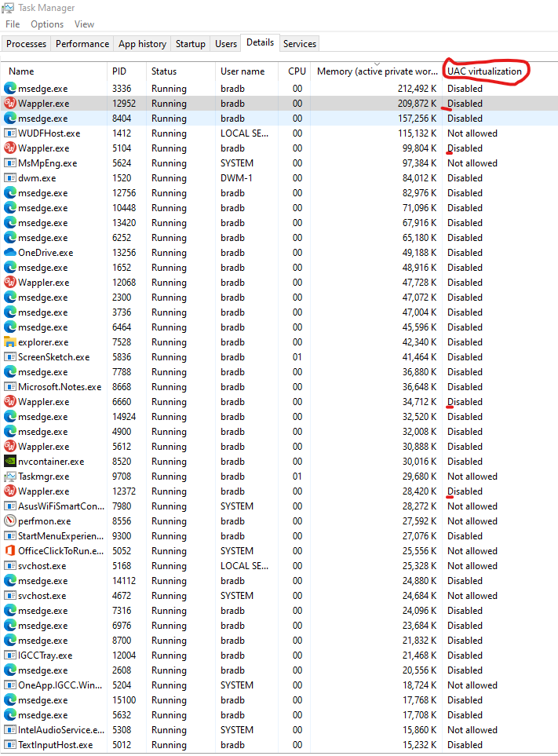Click perfmon.exe gauge icon
This screenshot has height=756, width=558.
click(x=9, y=520)
